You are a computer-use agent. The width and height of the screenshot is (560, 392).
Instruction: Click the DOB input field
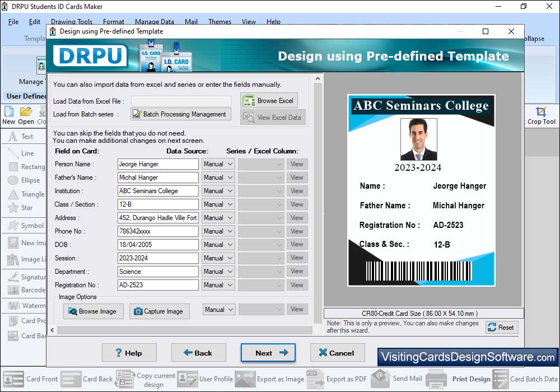(x=158, y=245)
